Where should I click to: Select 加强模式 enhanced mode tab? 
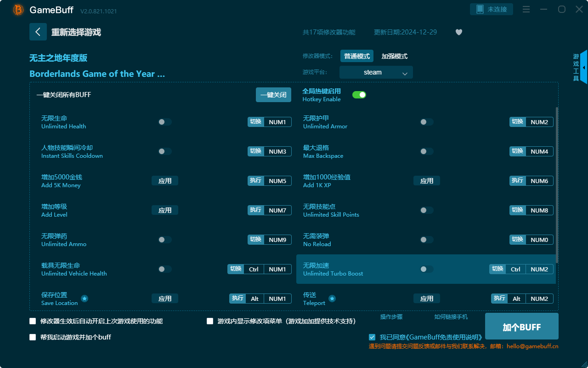click(395, 56)
